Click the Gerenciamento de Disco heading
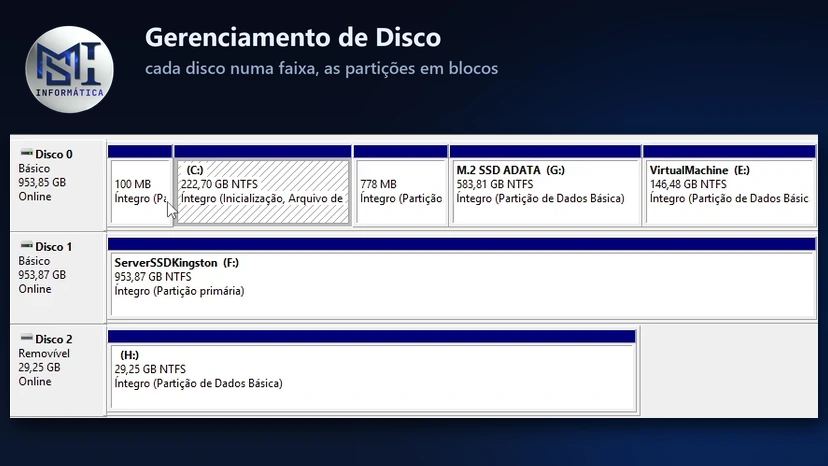The image size is (828, 466). (293, 38)
